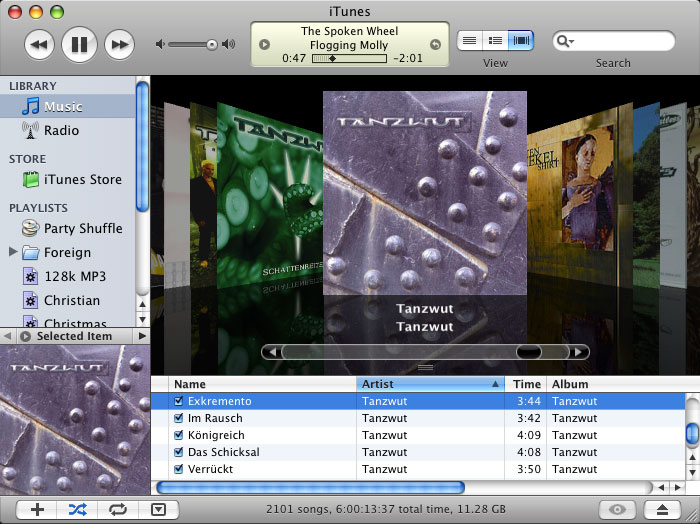The image size is (700, 524).
Task: Click right arrow of Selected Item bar
Action: 142,336
